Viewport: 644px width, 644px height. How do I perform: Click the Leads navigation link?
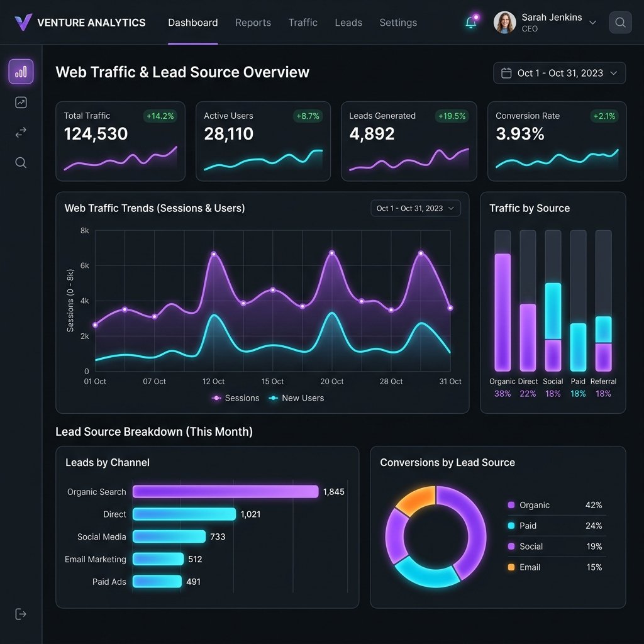point(348,22)
